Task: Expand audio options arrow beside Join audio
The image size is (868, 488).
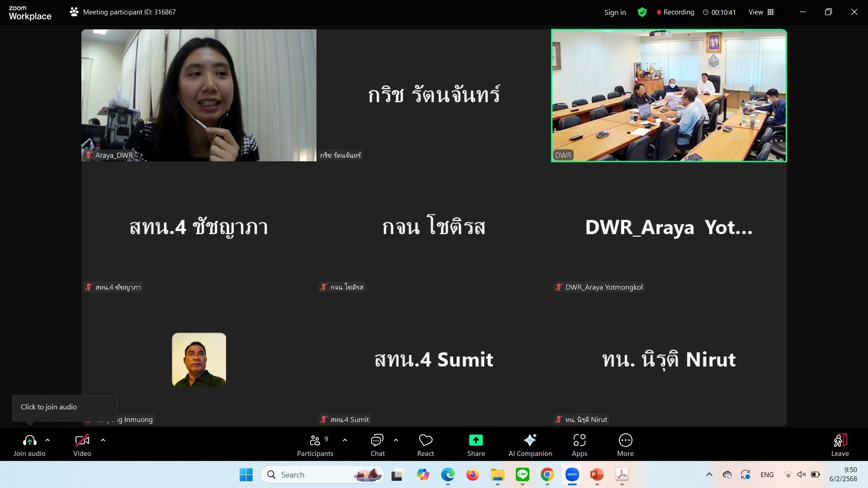Action: (47, 440)
